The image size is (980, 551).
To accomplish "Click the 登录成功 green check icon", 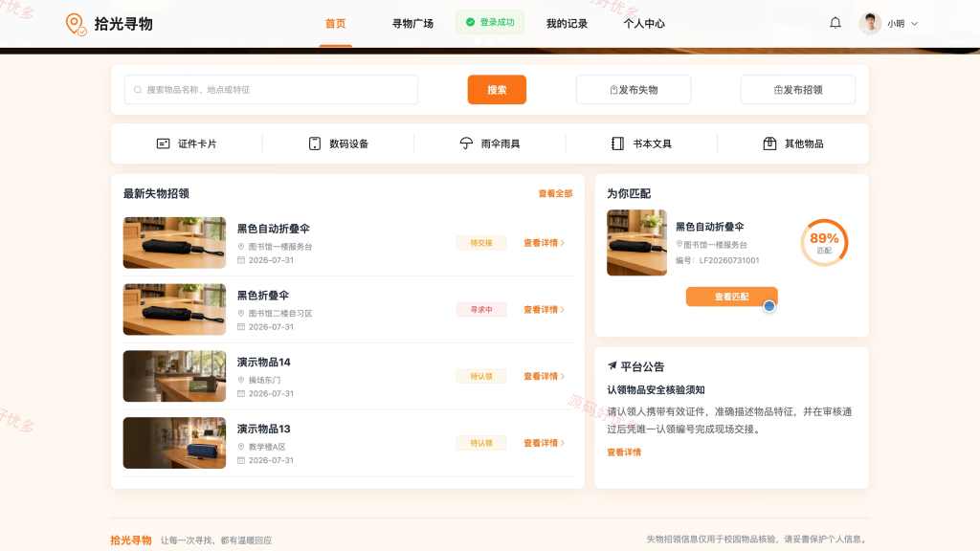I will point(470,23).
